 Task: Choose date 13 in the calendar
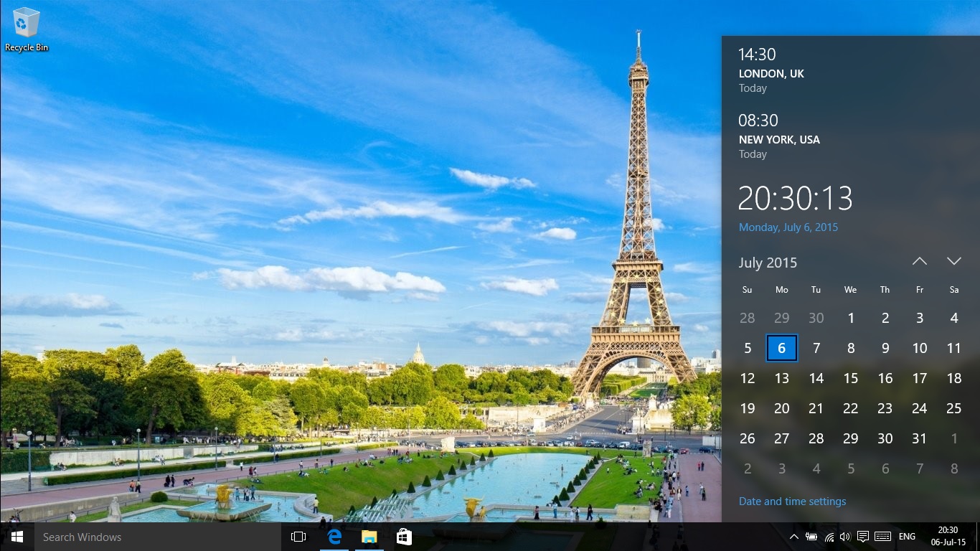[x=782, y=378]
